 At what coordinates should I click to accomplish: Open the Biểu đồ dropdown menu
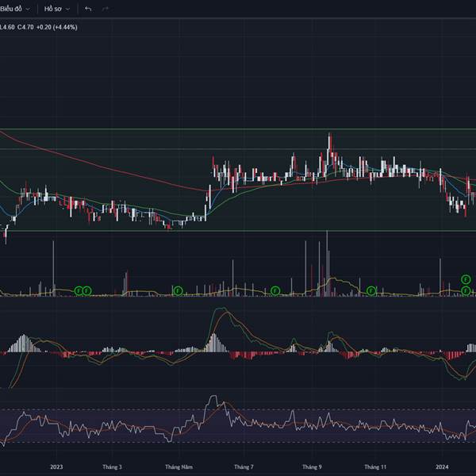[x=15, y=9]
